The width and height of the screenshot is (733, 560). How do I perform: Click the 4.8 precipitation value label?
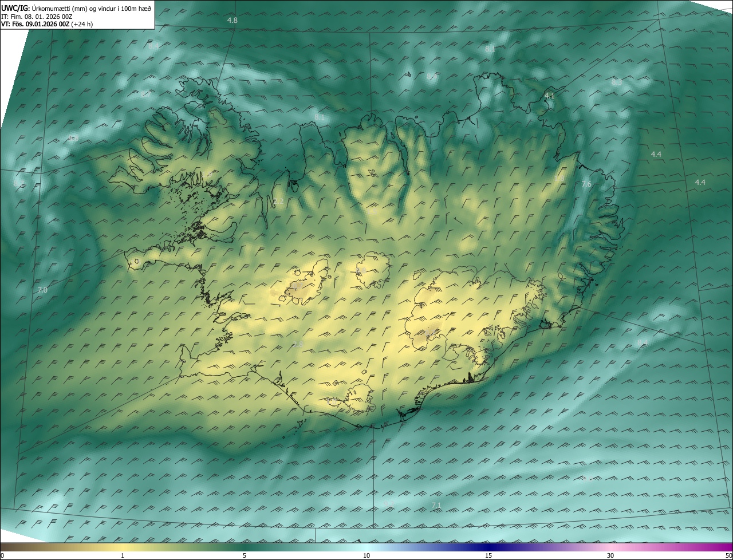[x=232, y=20]
